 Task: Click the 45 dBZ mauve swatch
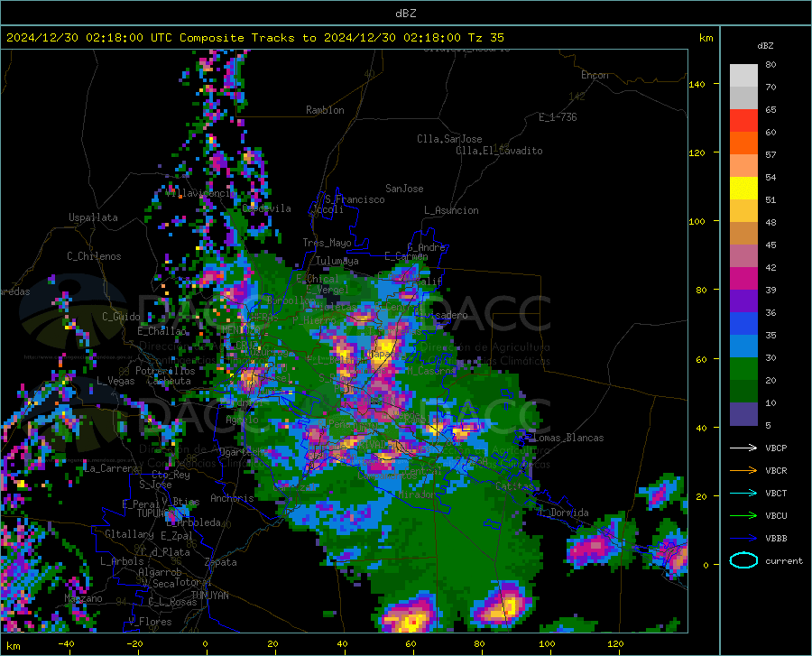coord(743,255)
